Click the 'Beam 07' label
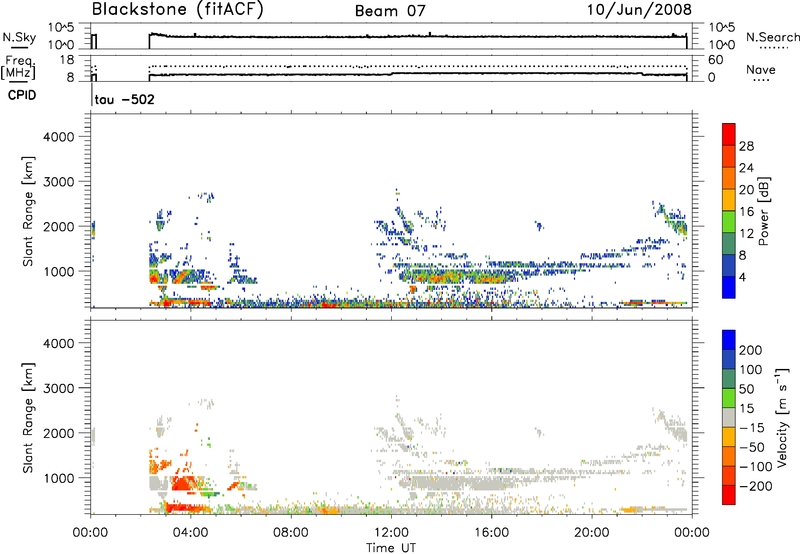The width and height of the screenshot is (800, 554). [390, 11]
